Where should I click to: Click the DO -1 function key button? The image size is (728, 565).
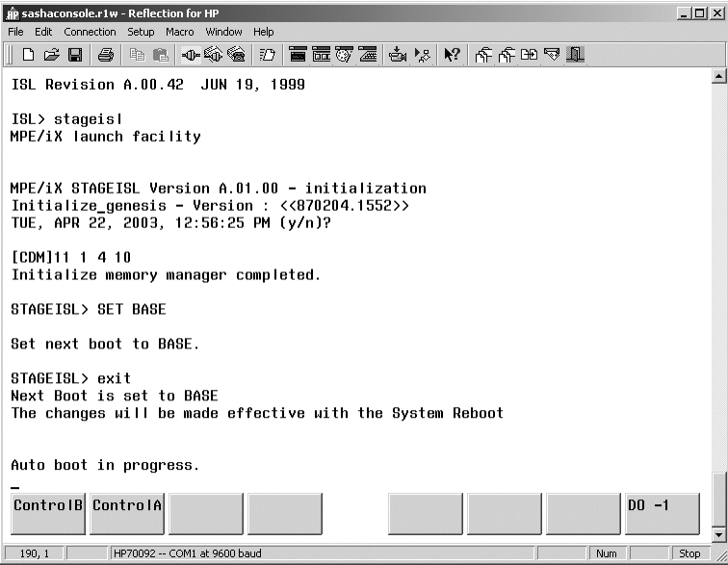point(663,513)
